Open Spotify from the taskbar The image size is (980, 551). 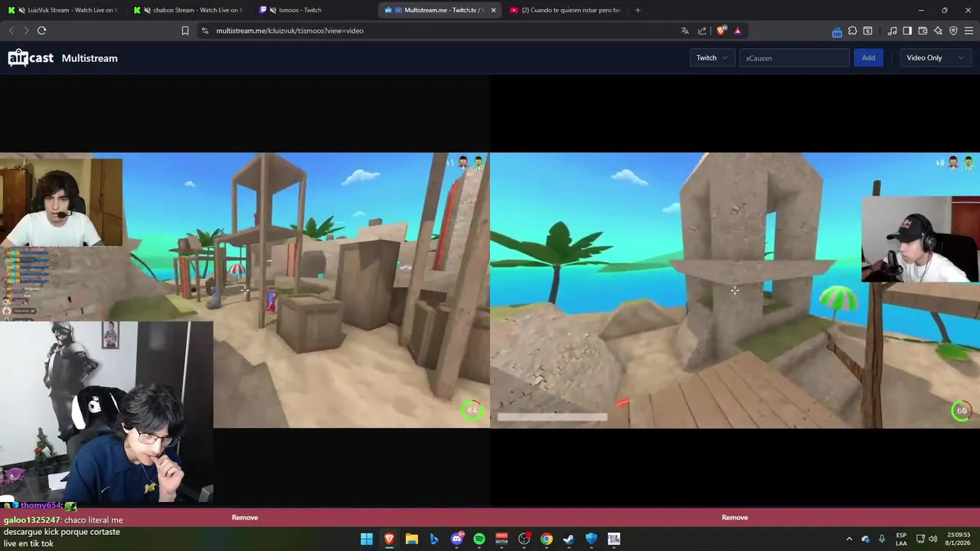(x=479, y=539)
